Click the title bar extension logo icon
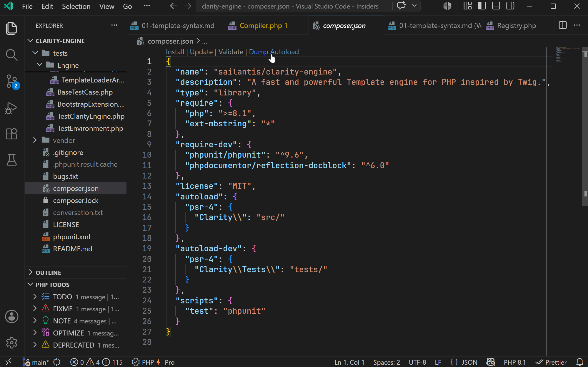The image size is (588, 367). point(447,6)
